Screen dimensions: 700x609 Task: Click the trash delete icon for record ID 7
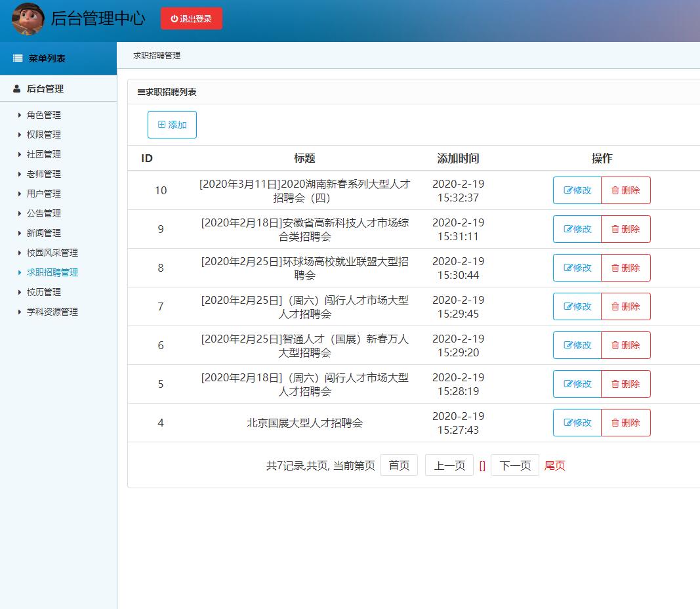click(615, 306)
